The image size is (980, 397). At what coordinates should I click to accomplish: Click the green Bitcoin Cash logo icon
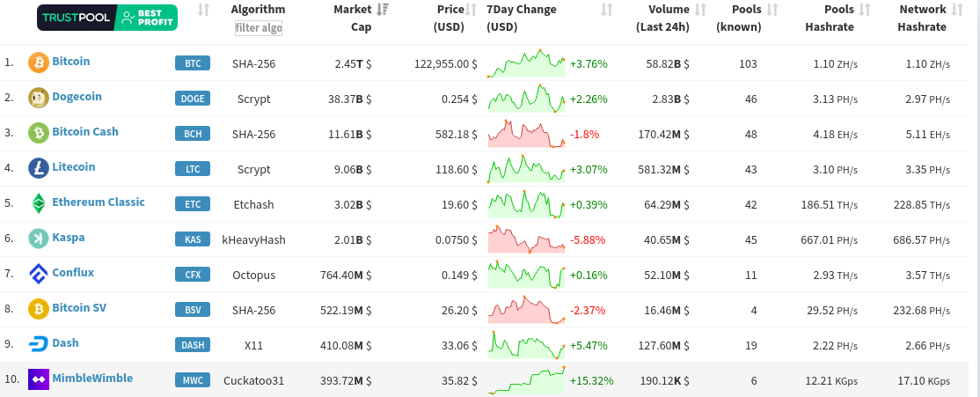pyautogui.click(x=39, y=133)
